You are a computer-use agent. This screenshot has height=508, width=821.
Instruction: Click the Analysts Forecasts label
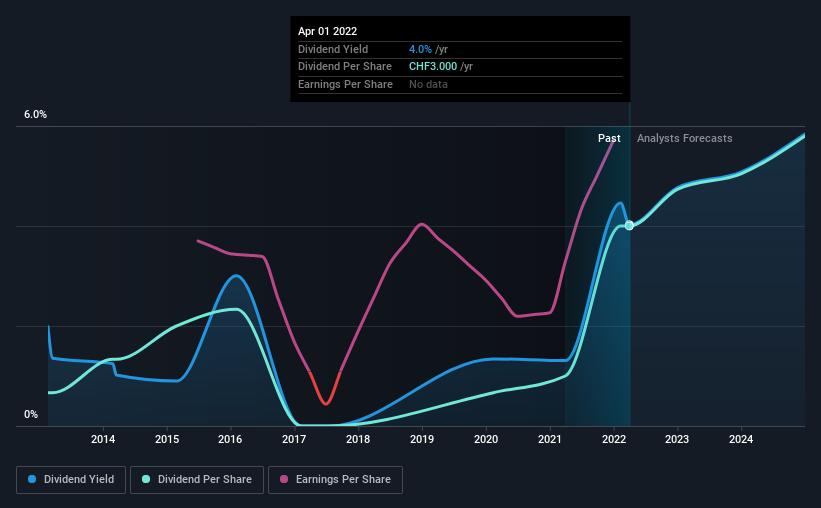tap(685, 138)
